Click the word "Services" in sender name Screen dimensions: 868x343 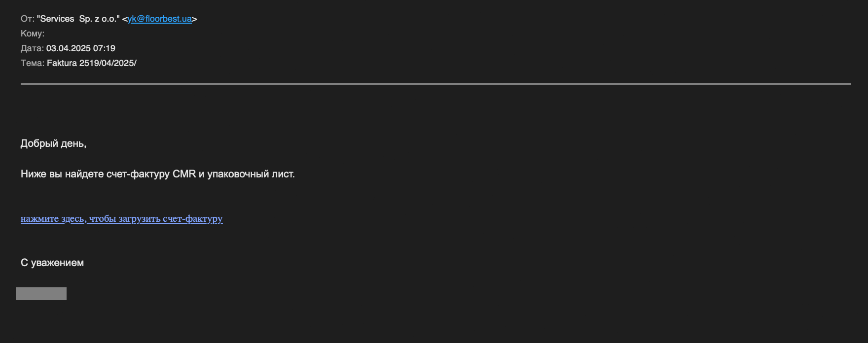pyautogui.click(x=57, y=19)
